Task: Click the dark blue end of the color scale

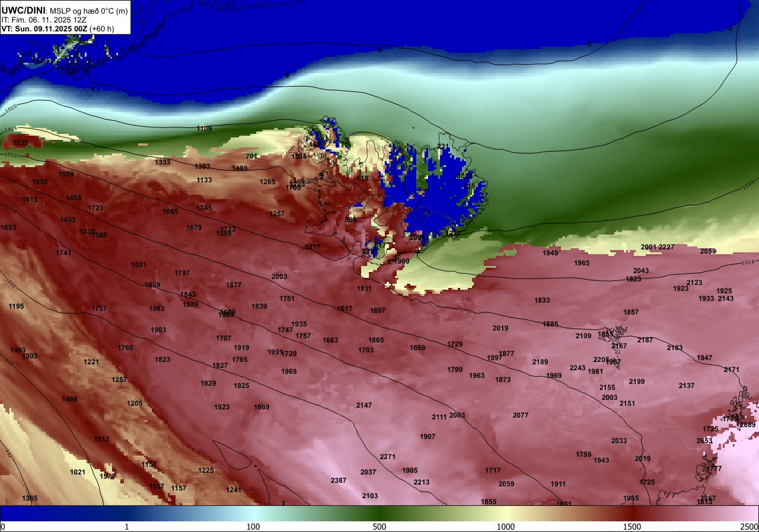Action: 12,513
